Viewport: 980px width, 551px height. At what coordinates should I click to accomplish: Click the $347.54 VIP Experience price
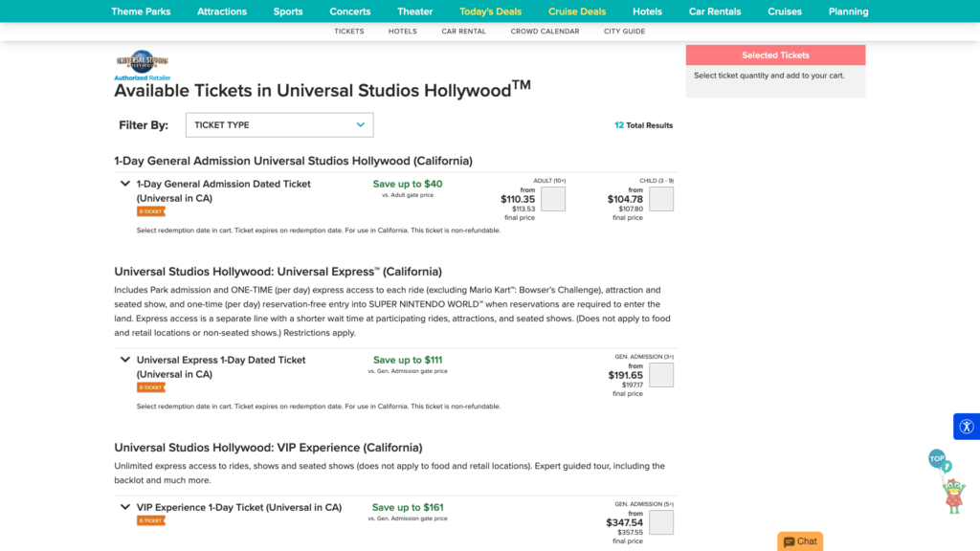(x=624, y=523)
